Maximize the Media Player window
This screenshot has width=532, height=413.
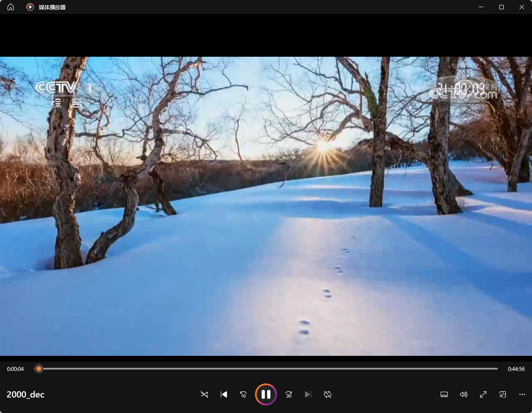click(501, 7)
